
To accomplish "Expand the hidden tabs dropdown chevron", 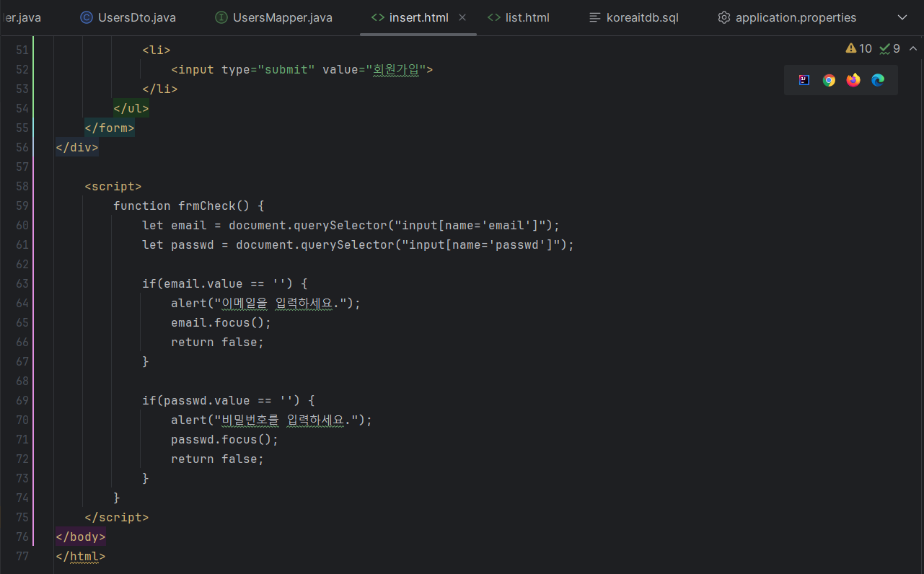I will (902, 17).
